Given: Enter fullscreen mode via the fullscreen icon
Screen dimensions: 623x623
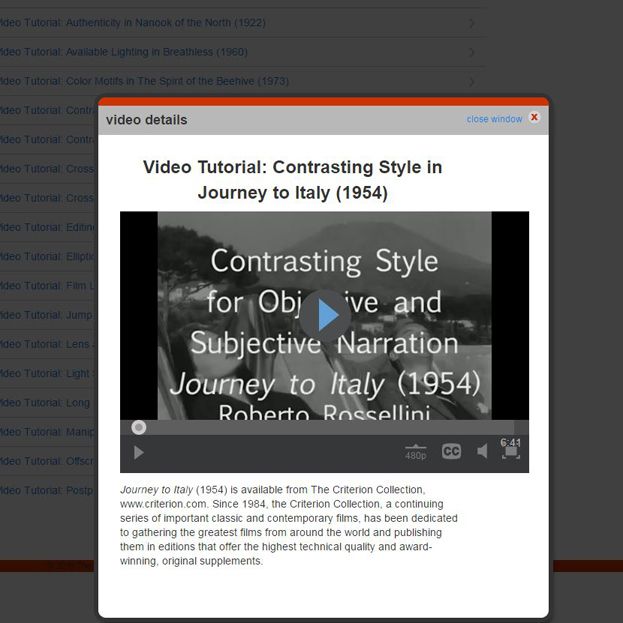Looking at the screenshot, I should click(x=511, y=452).
